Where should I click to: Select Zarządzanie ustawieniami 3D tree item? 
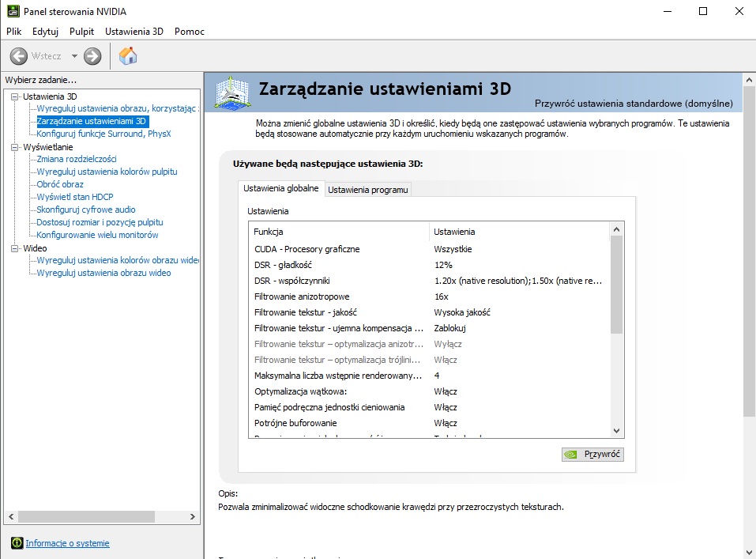coord(92,121)
